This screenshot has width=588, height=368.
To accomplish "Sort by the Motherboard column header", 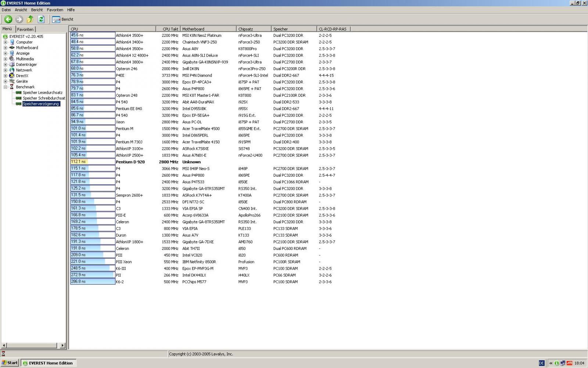I will point(208,29).
